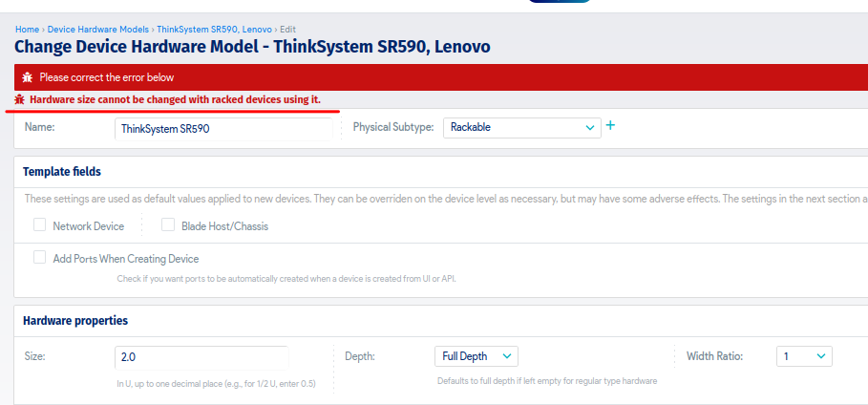868x405 pixels.
Task: Click the Change Device Hardware Model page title
Action: 252,47
